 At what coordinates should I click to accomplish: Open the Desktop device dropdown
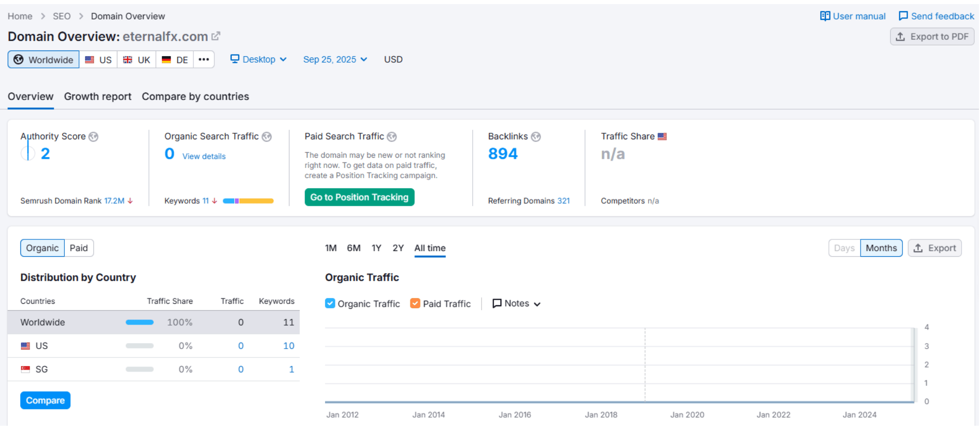click(258, 59)
